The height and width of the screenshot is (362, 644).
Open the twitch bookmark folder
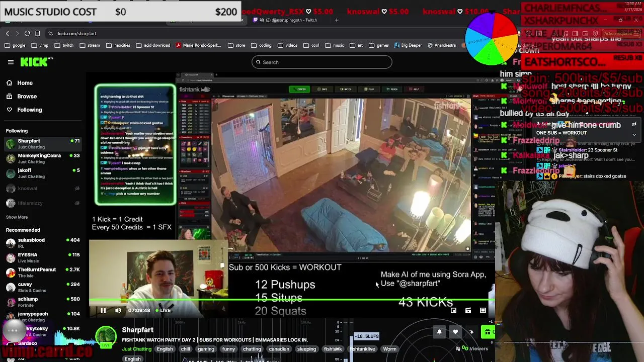tap(64, 45)
